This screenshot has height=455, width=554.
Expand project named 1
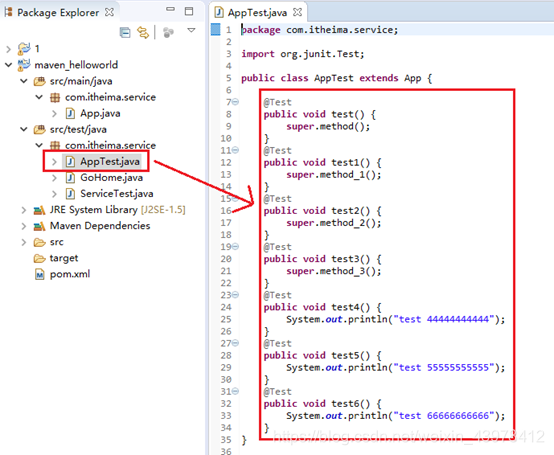(8, 49)
